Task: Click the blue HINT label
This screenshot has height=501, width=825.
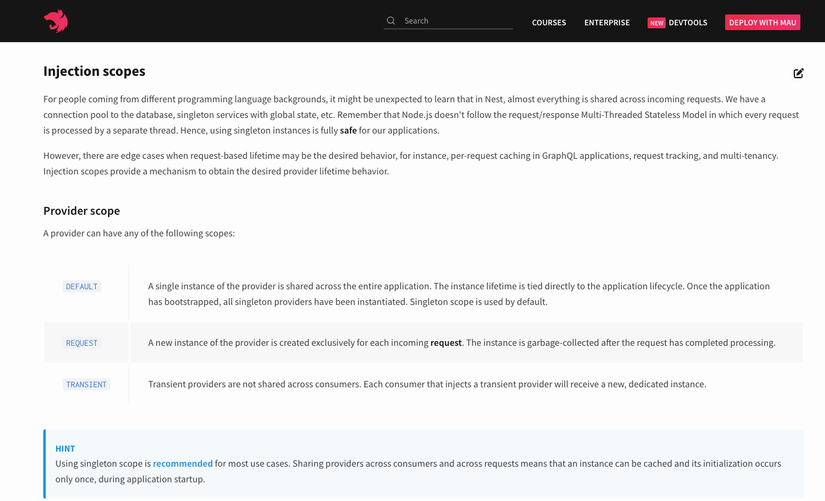Action: coord(65,449)
